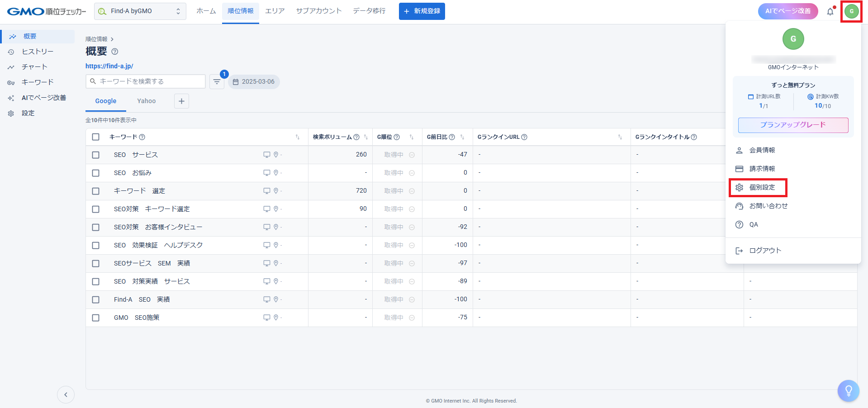868x408 pixels.
Task: Click the calendar icon in date chip
Action: click(235, 82)
